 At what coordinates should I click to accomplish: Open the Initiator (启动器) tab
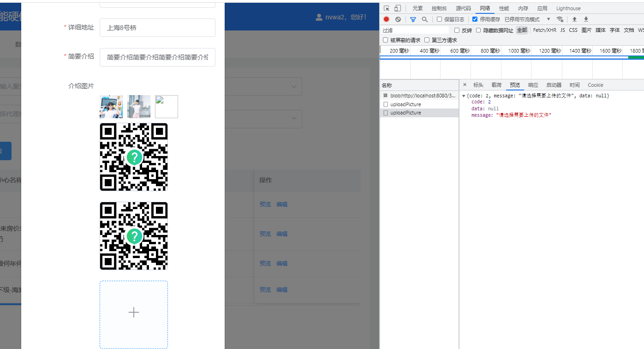[x=554, y=85]
